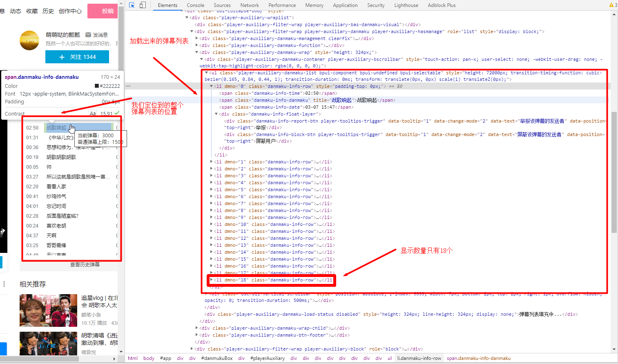The width and height of the screenshot is (618, 364).
Task: Click the message envelope icon beside 发消息
Action: [88, 35]
